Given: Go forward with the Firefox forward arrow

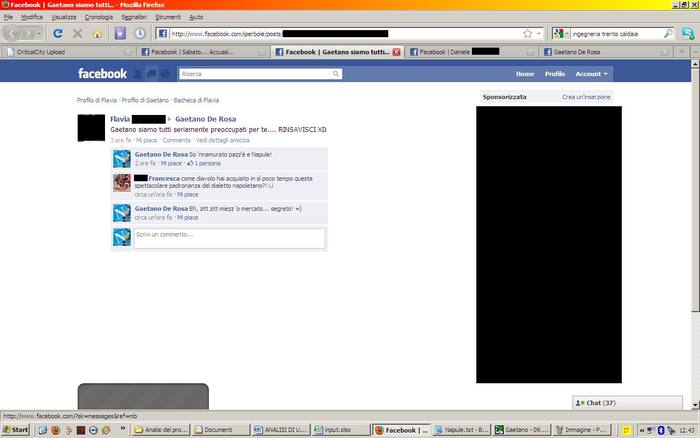Looking at the screenshot, I should pos(28,33).
